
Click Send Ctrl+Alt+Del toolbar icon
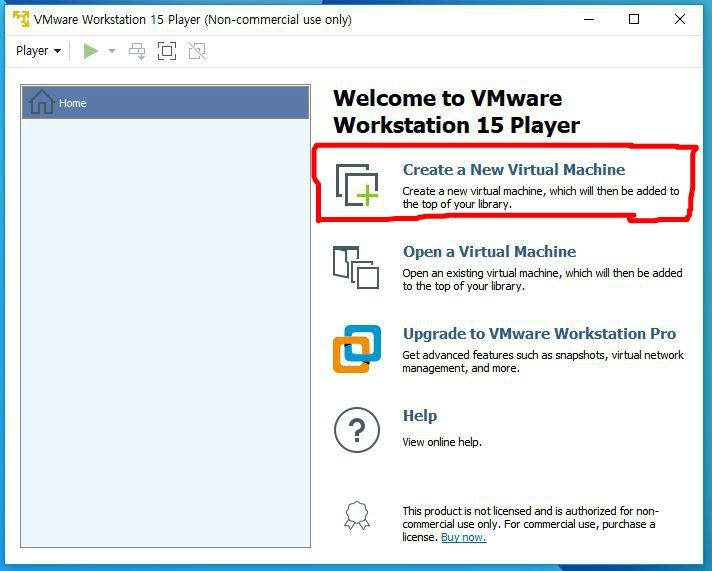pos(137,51)
